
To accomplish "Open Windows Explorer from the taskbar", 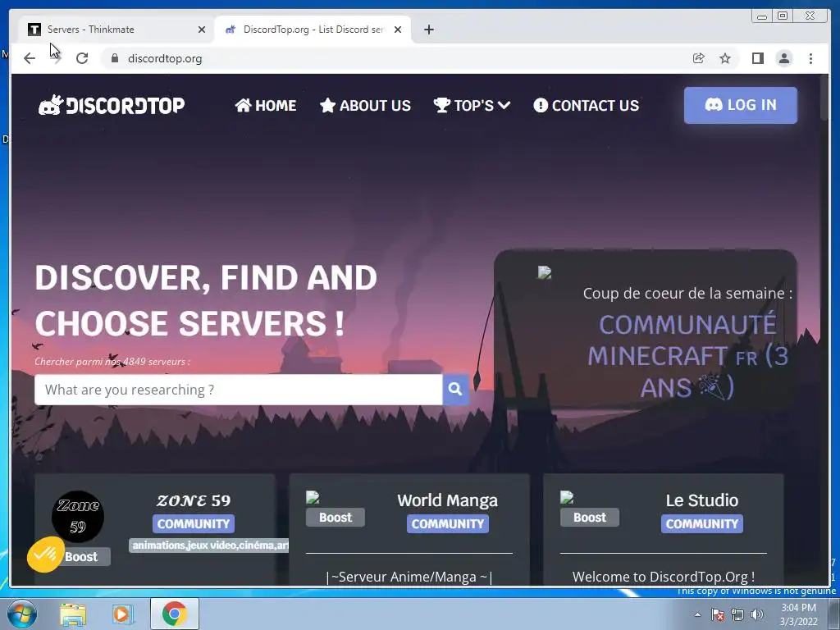I will click(x=73, y=614).
